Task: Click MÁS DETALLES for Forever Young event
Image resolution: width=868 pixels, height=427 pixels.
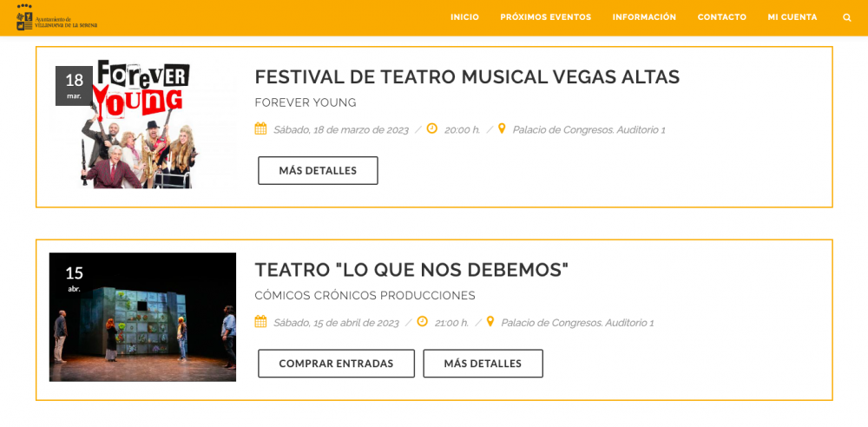Action: click(318, 171)
